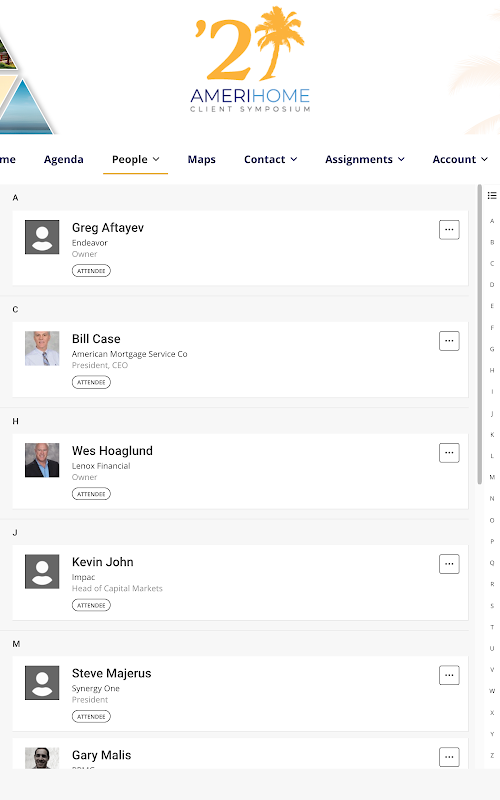The width and height of the screenshot is (500, 800).
Task: Jump to letter W in index
Action: tap(492, 691)
